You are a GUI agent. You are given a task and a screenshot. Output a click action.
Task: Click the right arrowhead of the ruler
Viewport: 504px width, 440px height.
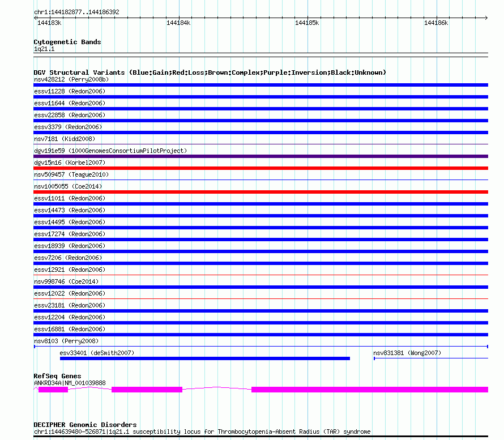coord(486,18)
